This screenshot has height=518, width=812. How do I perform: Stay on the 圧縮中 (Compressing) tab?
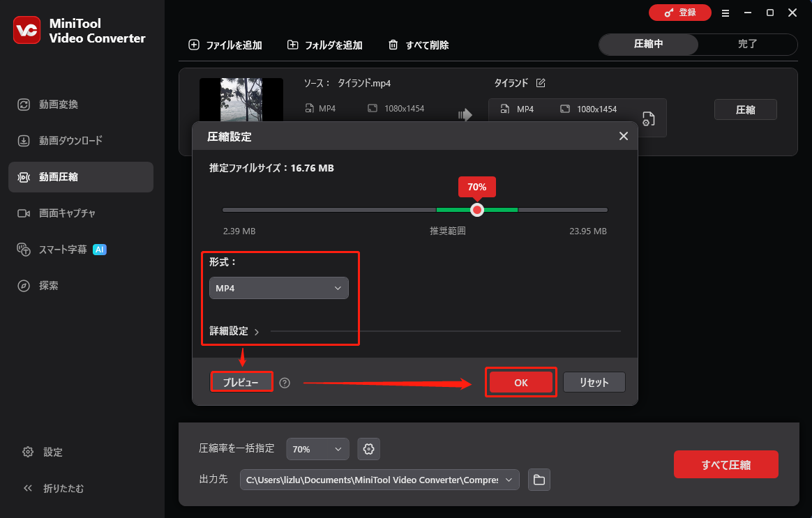coord(648,44)
